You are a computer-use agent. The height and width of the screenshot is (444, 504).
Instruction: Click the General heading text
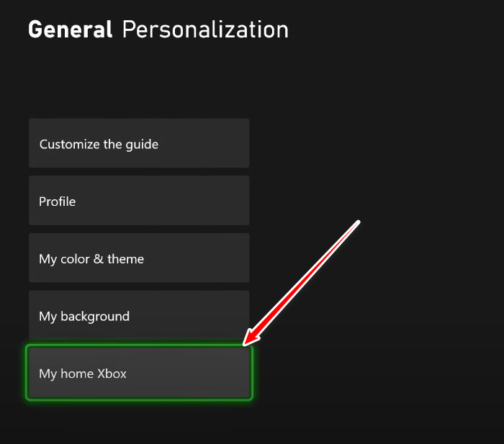click(x=70, y=30)
